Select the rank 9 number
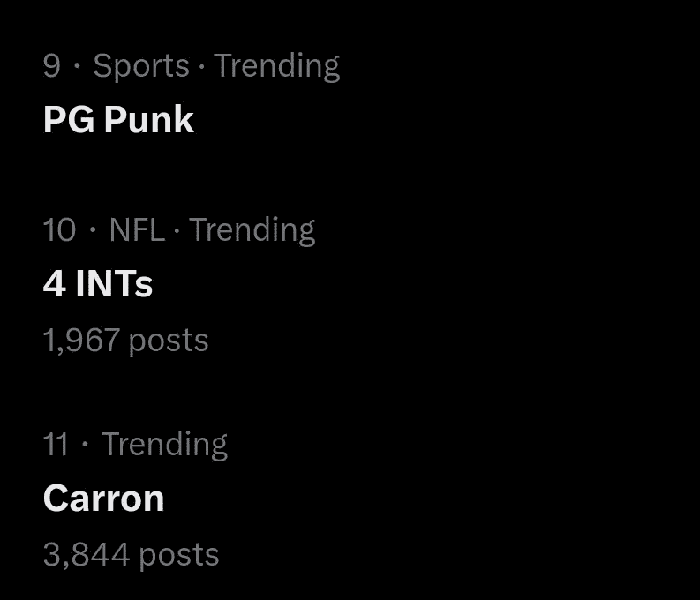 [52, 66]
